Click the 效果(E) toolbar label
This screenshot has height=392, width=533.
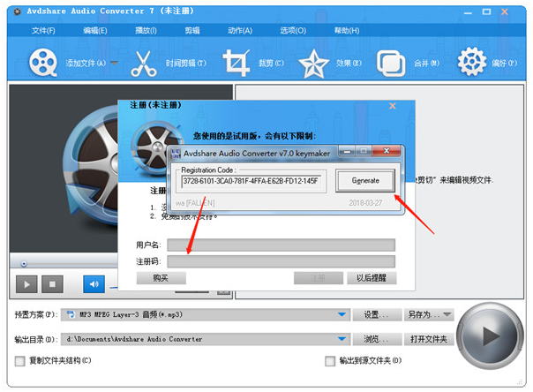[x=349, y=64]
